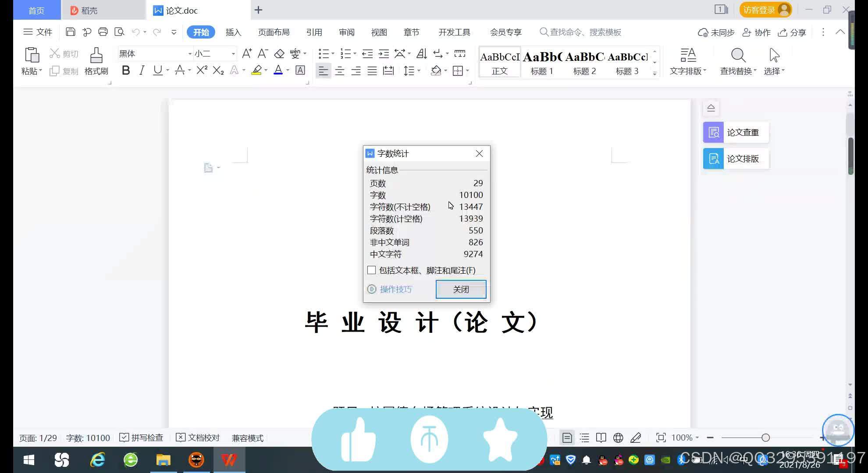This screenshot has height=473, width=868.
Task: Justify text alignment
Action: click(372, 71)
